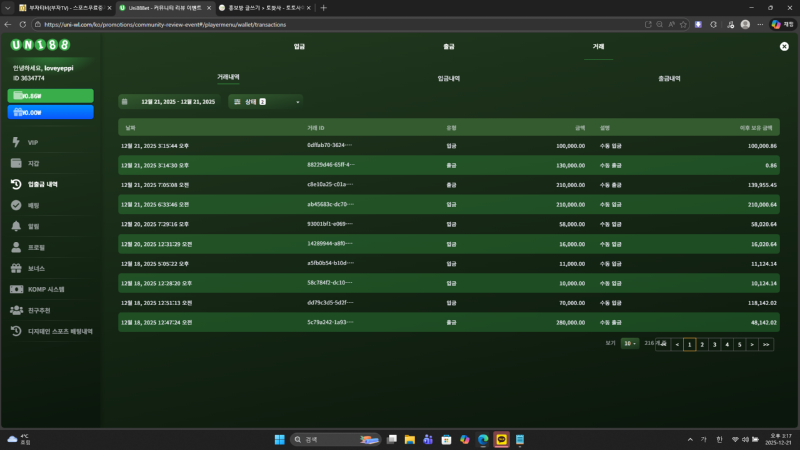Open the date range picker
The image size is (800, 450).
[167, 101]
